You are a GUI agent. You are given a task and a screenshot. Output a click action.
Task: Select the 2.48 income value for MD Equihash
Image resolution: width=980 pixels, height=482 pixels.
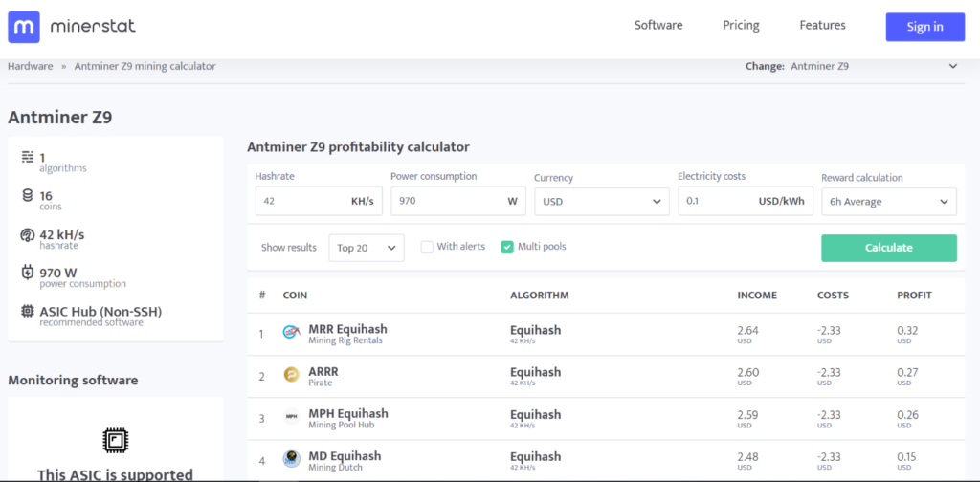(x=748, y=456)
